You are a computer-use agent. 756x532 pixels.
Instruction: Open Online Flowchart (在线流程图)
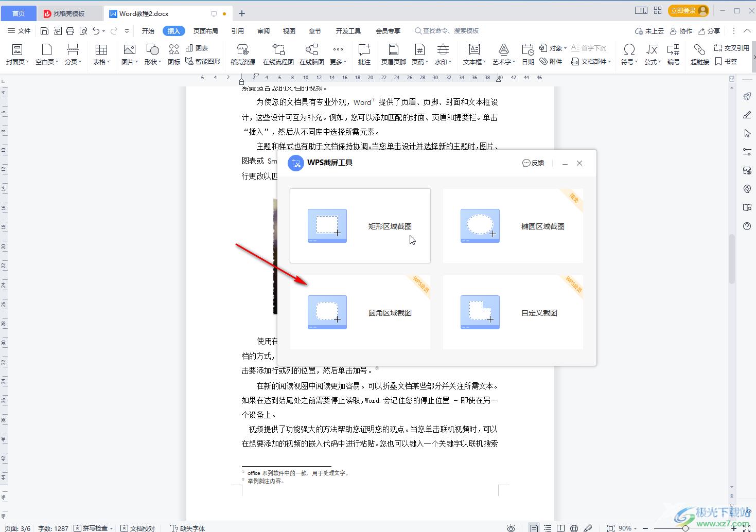point(278,55)
